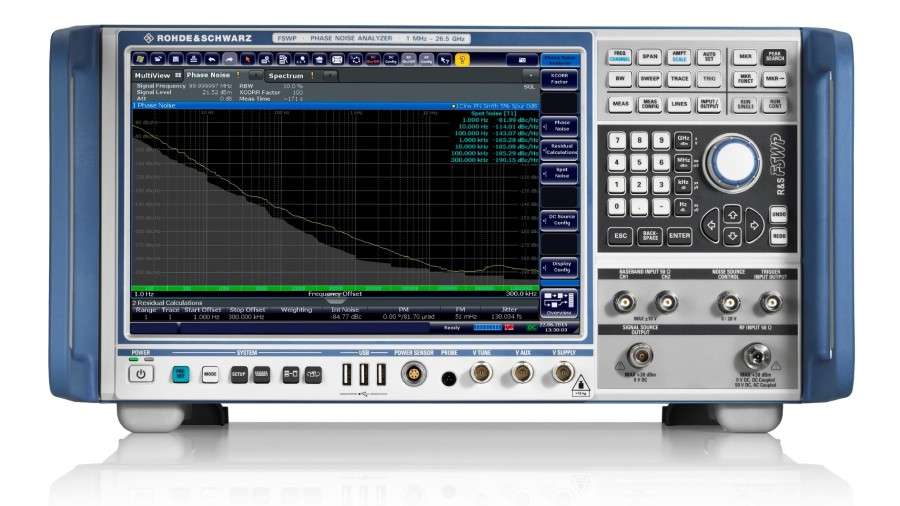Select the red pointer selection tool icon

pos(247,59)
